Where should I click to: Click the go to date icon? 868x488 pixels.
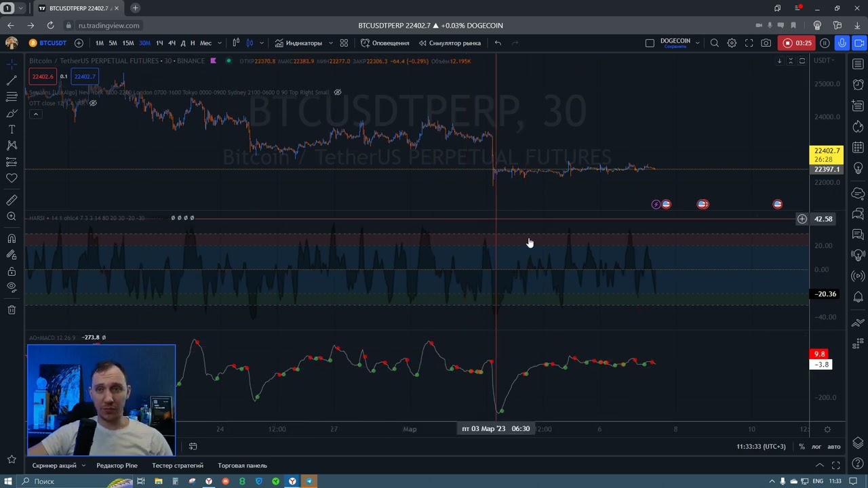click(193, 446)
